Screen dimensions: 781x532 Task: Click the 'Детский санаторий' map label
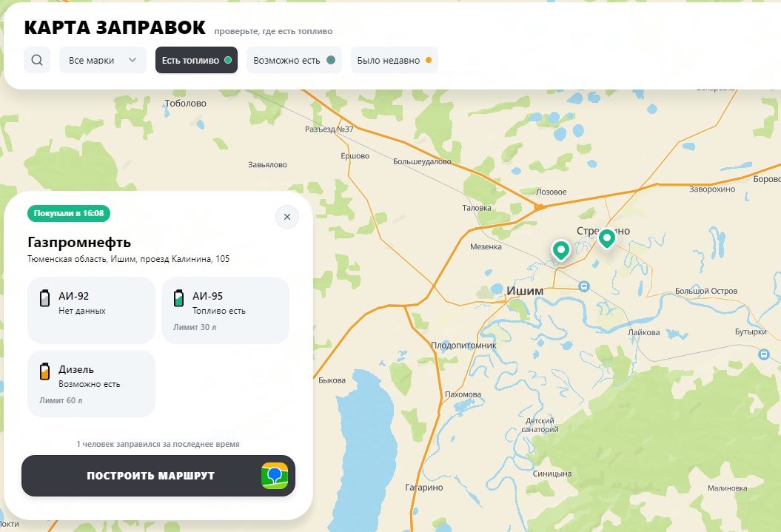click(540, 425)
